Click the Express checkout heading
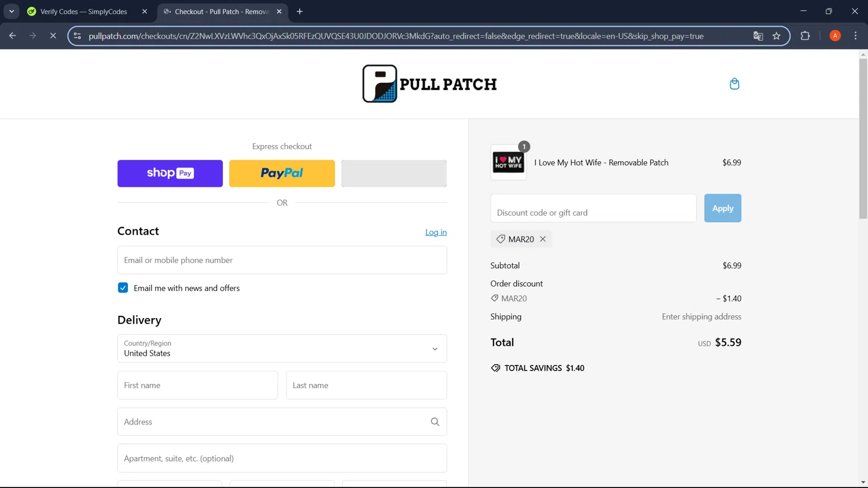Viewport: 868px width, 488px height. pos(282,146)
